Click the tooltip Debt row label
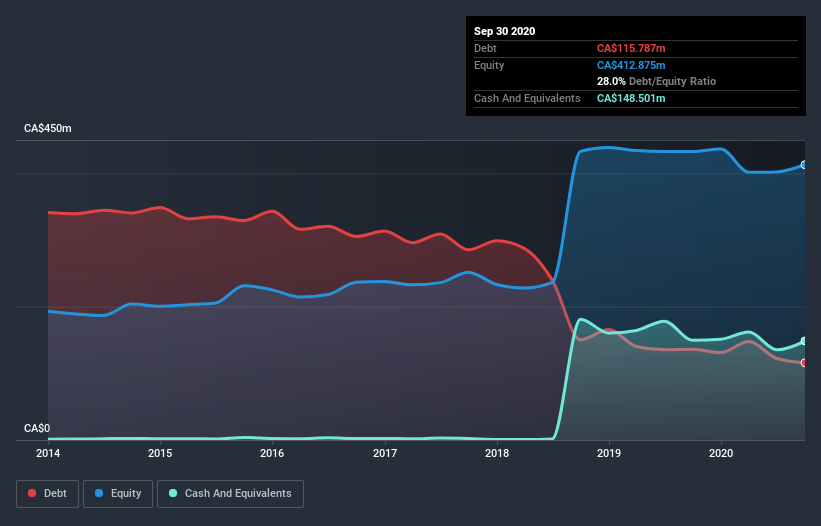 [x=485, y=48]
